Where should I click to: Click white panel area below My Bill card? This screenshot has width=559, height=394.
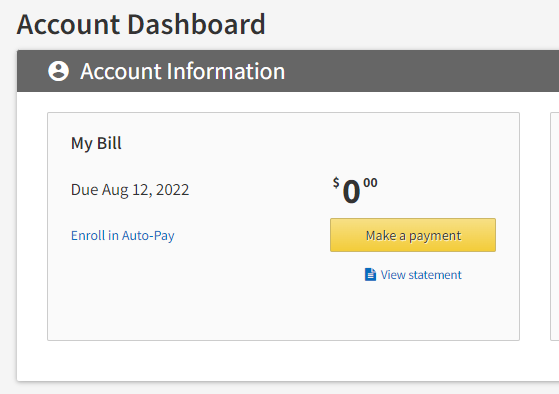click(285, 361)
